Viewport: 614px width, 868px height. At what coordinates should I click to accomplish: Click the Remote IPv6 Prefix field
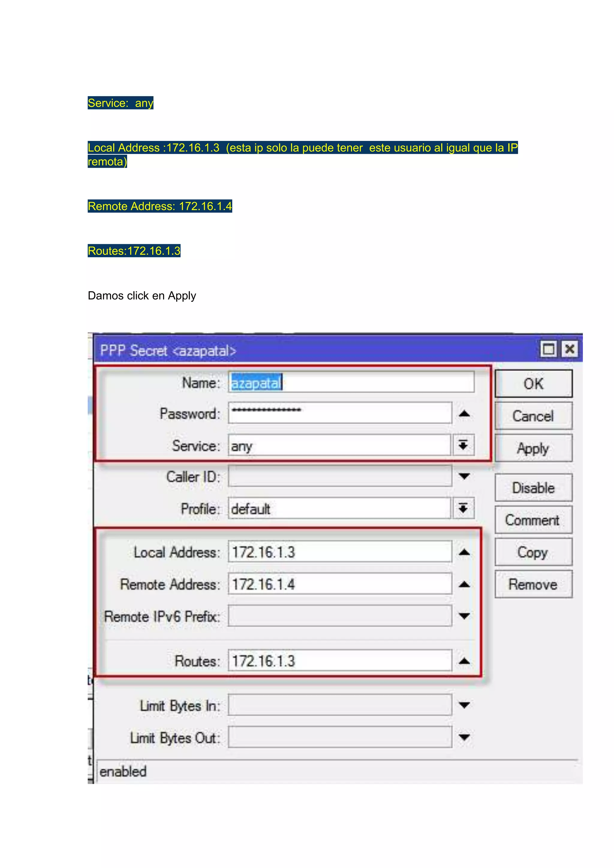pos(340,616)
